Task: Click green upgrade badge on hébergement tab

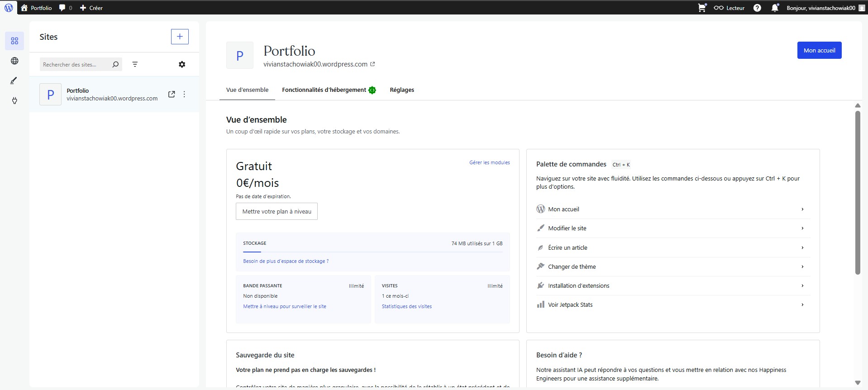Action: (x=372, y=90)
